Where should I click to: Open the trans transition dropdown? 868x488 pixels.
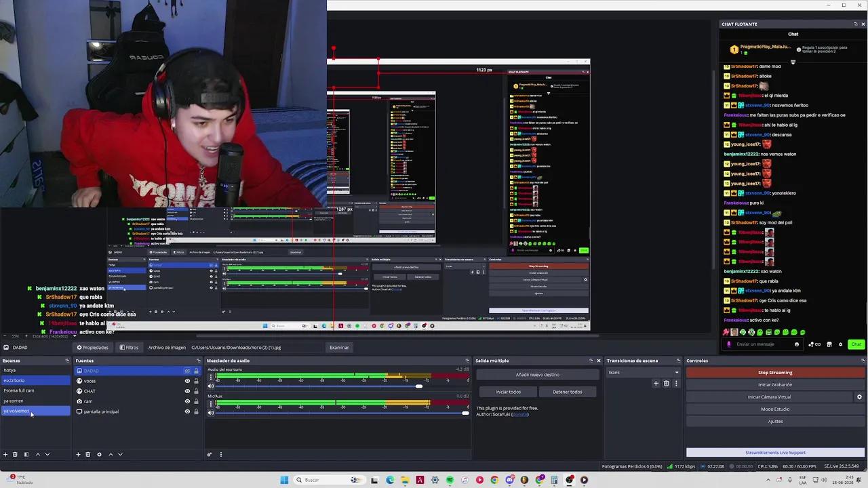coord(644,372)
